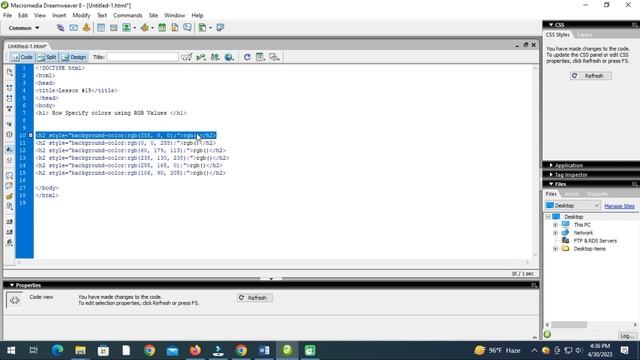
Task: Preview/Debug in Browser globe icon
Action: [229, 57]
